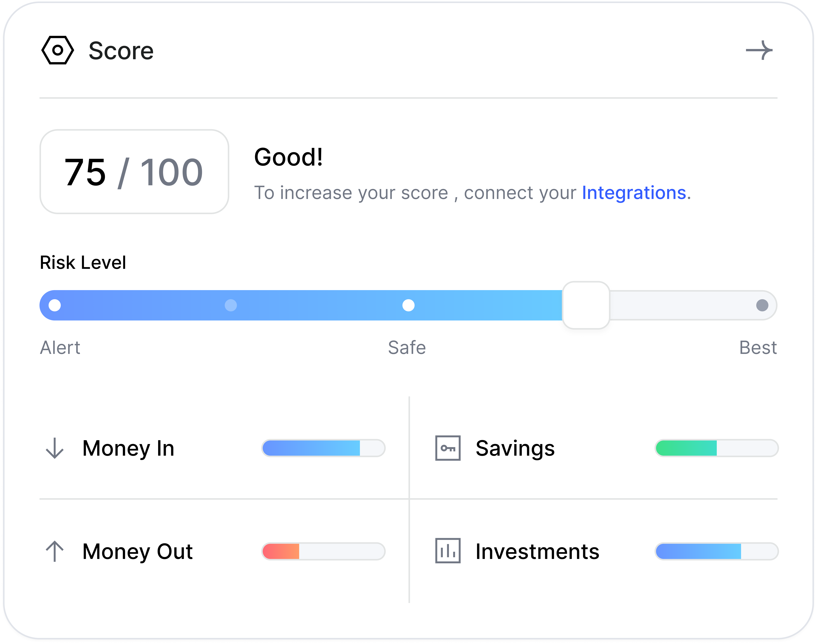Click the Money Out up-arrow icon
The image size is (817, 644).
click(x=55, y=551)
